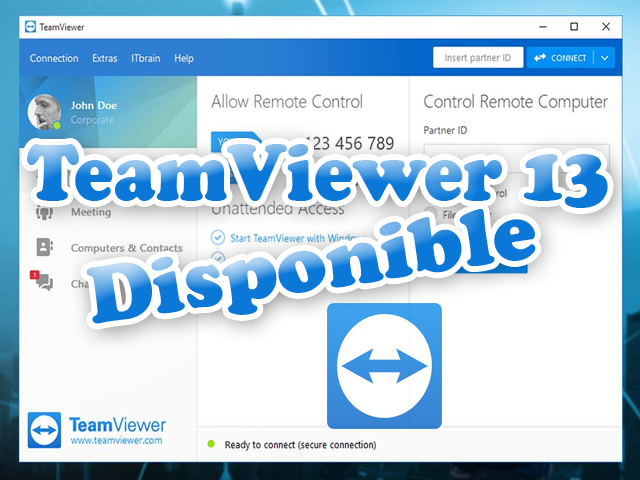The height and width of the screenshot is (480, 640).
Task: Select the John Doe account name
Action: point(94,105)
